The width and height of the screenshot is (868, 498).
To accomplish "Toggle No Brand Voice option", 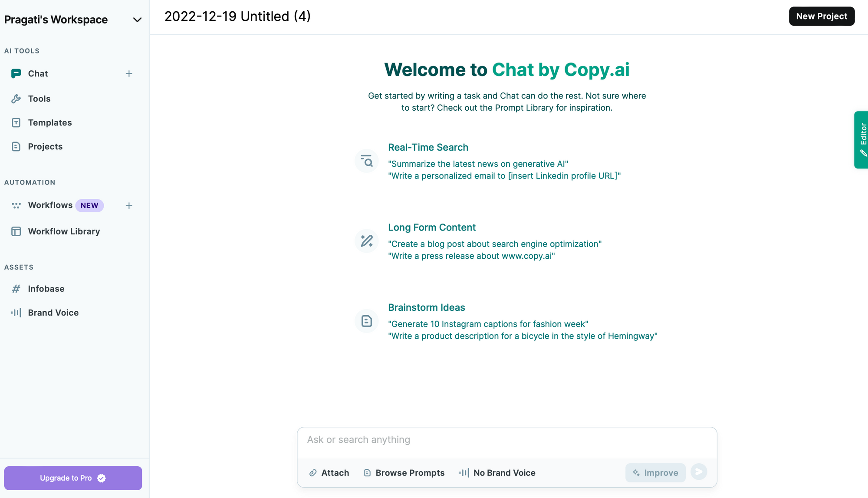I will 497,473.
